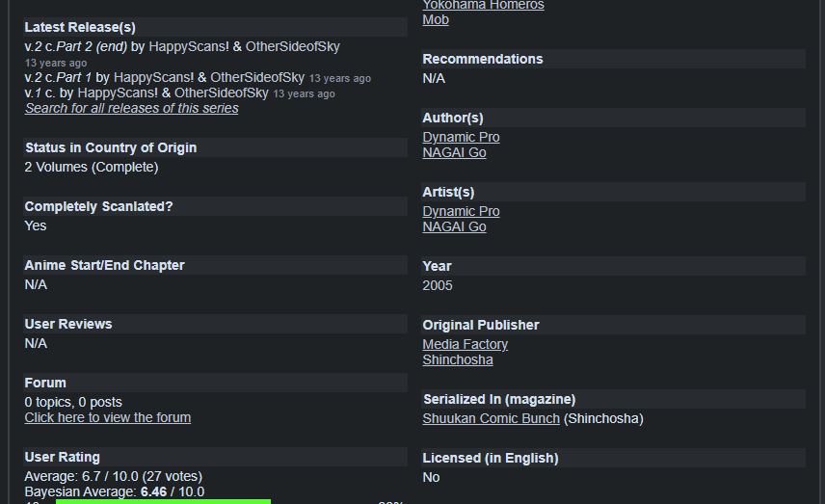Visit the Media Factory publisher page
825x504 pixels.
466,344
